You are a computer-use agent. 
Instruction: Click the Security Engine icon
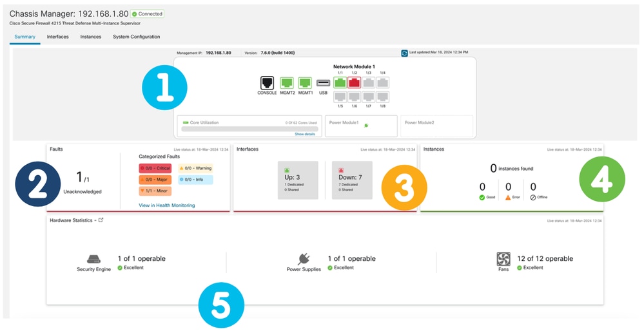pyautogui.click(x=93, y=260)
